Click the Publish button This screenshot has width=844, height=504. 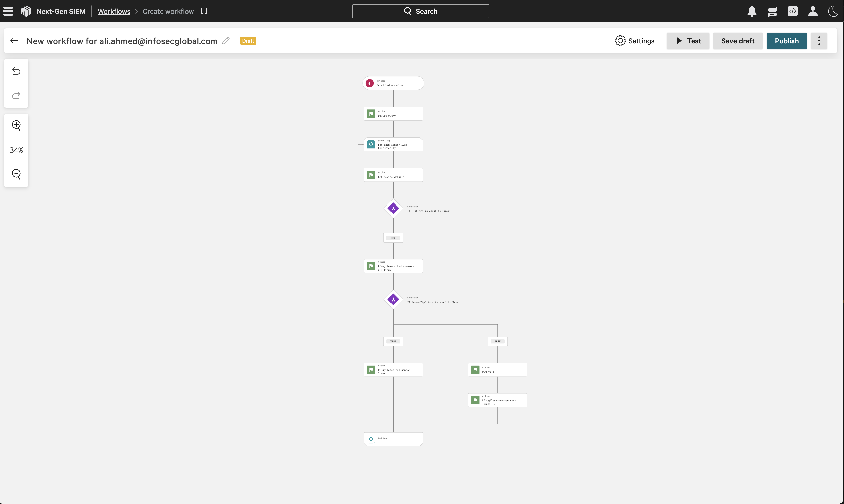[786, 41]
